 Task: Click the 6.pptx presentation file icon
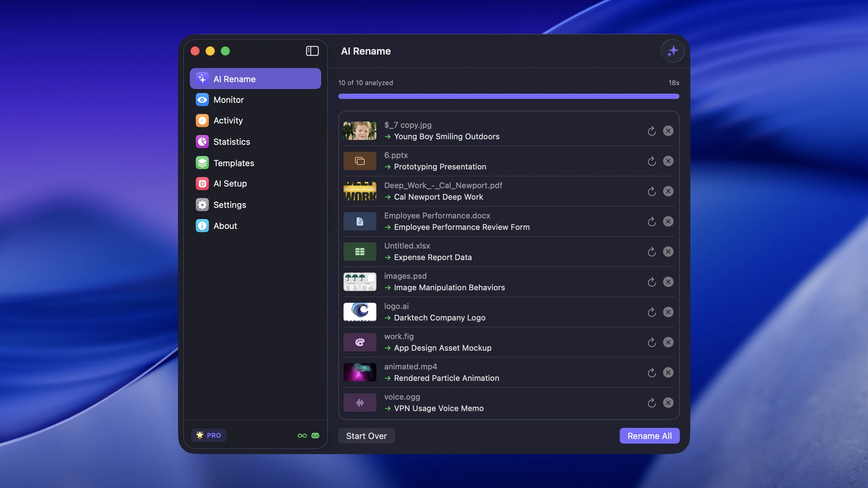(x=360, y=161)
